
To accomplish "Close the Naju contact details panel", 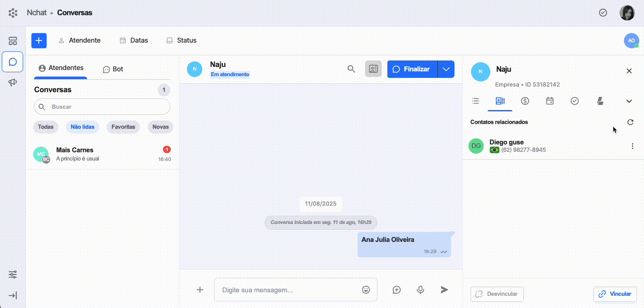I will (x=629, y=71).
